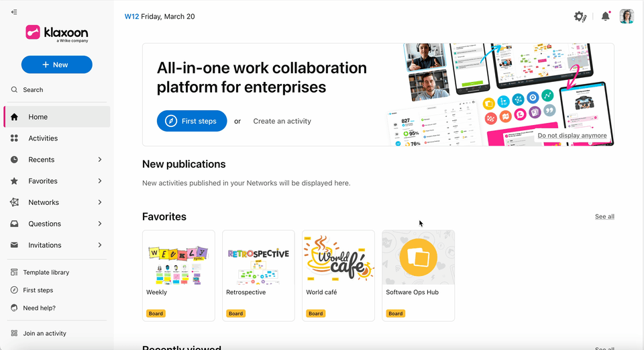The image size is (644, 350).
Task: Open the notifications bell
Action: [605, 16]
